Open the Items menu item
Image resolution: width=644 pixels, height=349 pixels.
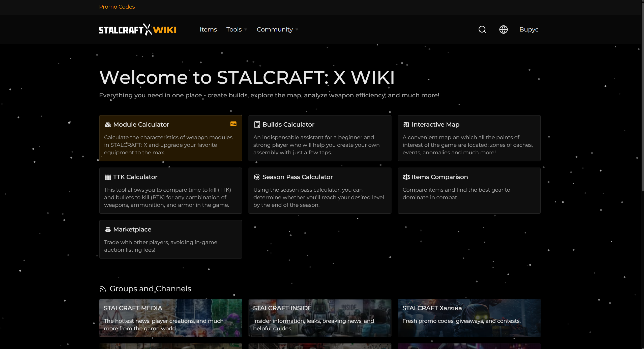[208, 30]
